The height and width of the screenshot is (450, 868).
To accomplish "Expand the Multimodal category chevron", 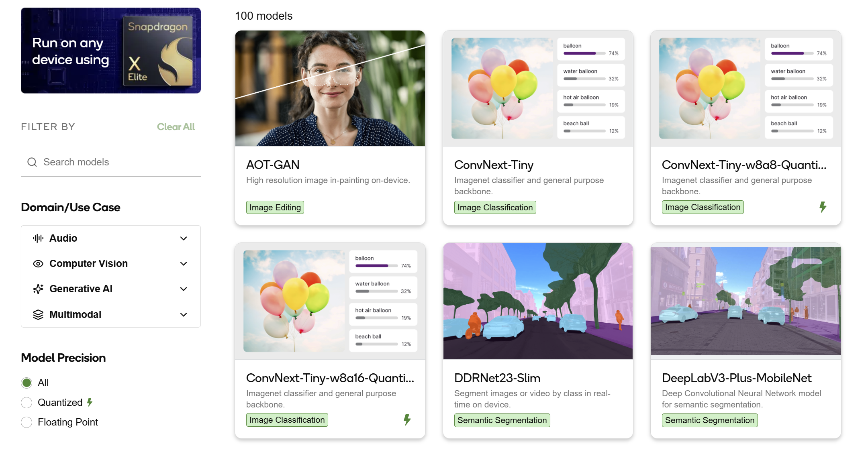I will 184,315.
